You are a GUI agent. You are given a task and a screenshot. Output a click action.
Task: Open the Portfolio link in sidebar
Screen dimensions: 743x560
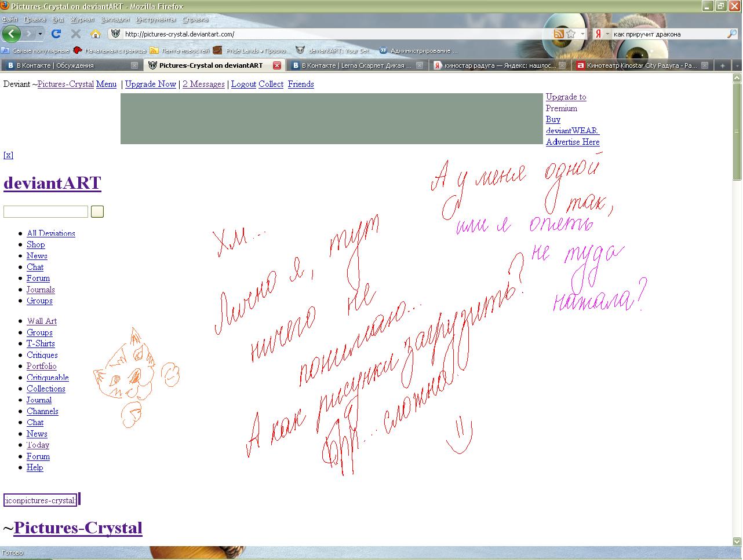[x=42, y=366]
